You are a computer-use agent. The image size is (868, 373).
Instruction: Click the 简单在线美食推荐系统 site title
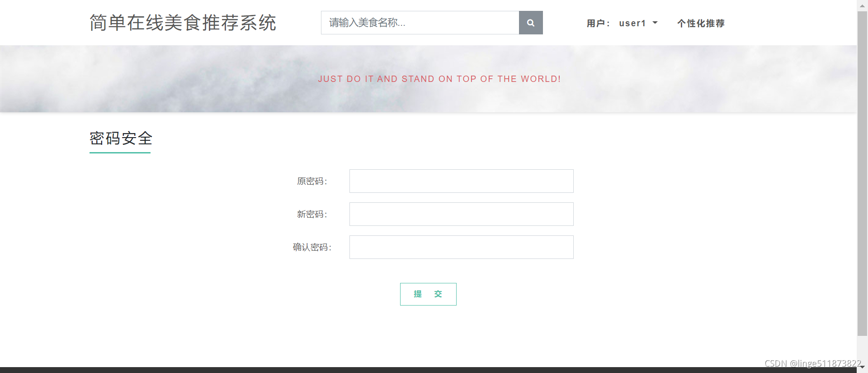pos(183,23)
